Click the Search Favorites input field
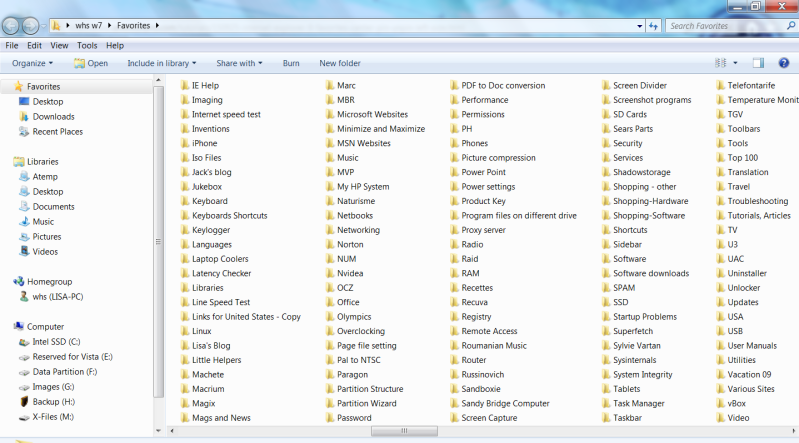Viewport: 799px width, 443px height. (x=726, y=26)
